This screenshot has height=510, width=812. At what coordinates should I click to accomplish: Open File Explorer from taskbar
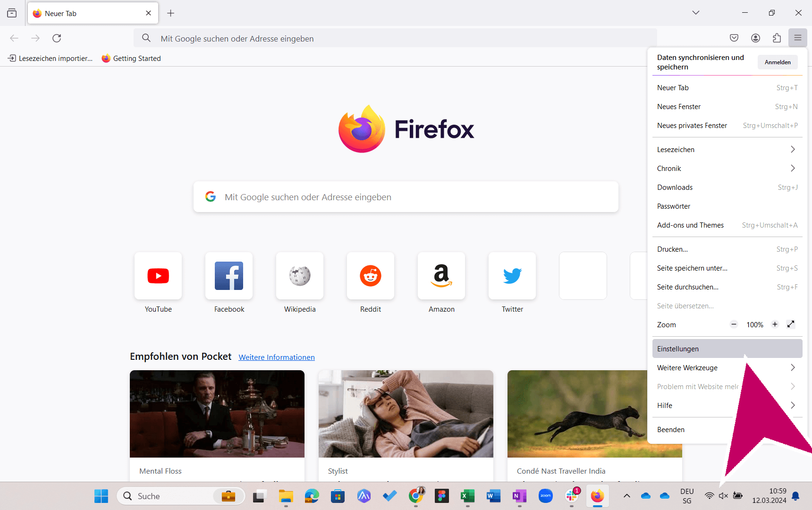286,496
